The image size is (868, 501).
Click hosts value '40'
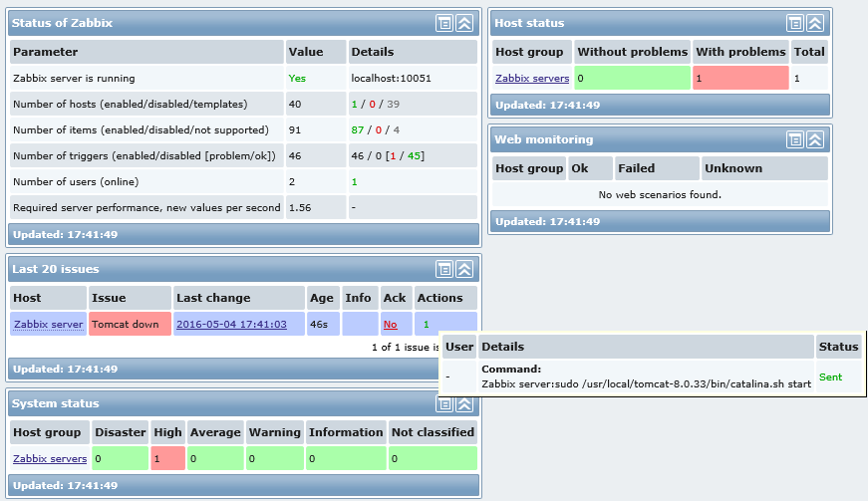(x=295, y=104)
